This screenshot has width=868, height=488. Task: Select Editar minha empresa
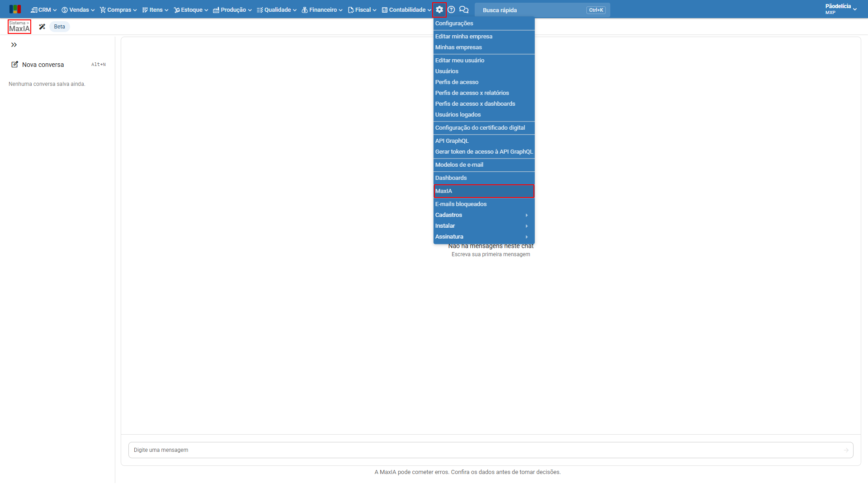[x=484, y=37]
